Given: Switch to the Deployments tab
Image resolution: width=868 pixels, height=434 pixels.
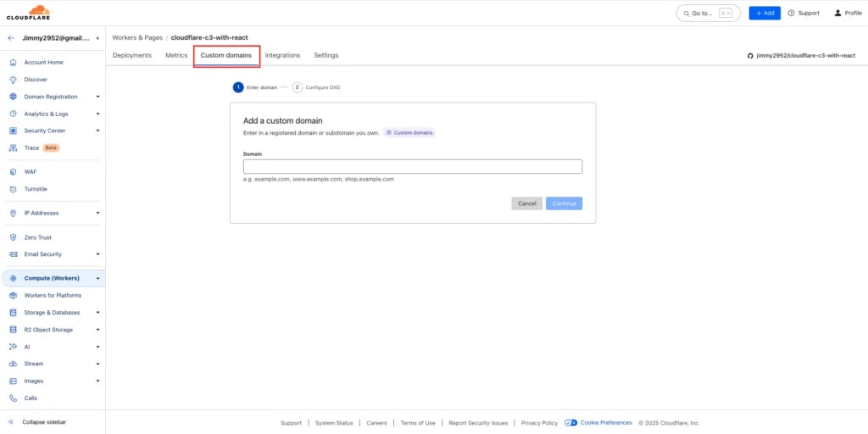Looking at the screenshot, I should point(131,55).
